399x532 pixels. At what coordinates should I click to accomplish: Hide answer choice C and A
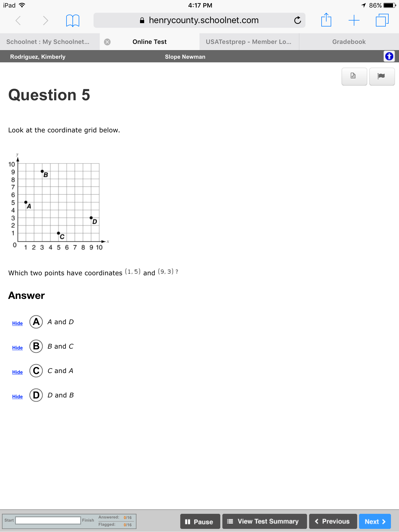[x=17, y=372]
